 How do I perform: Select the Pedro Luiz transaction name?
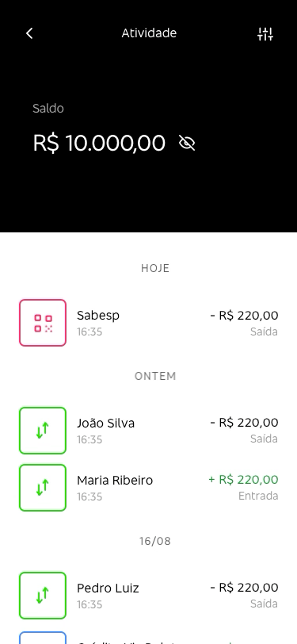[108, 588]
